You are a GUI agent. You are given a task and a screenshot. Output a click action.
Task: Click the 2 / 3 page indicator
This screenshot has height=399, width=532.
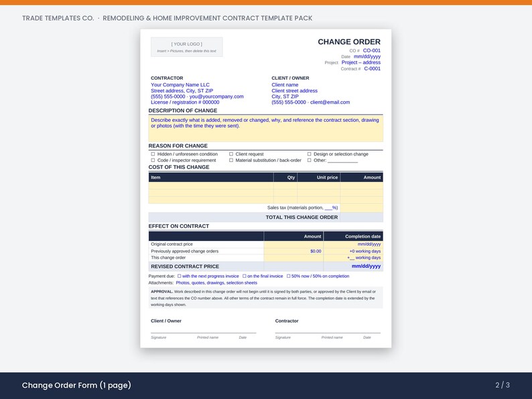click(503, 385)
